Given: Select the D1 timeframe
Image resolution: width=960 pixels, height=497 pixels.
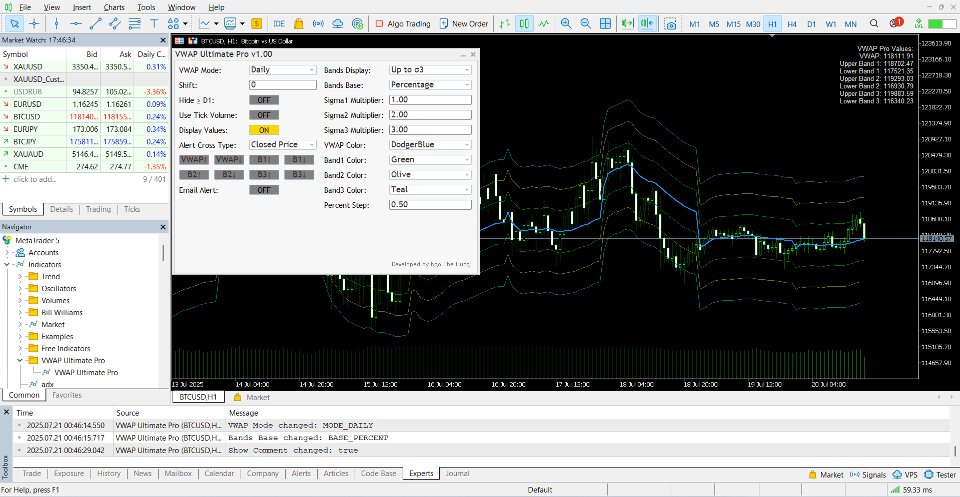Looking at the screenshot, I should click(811, 24).
